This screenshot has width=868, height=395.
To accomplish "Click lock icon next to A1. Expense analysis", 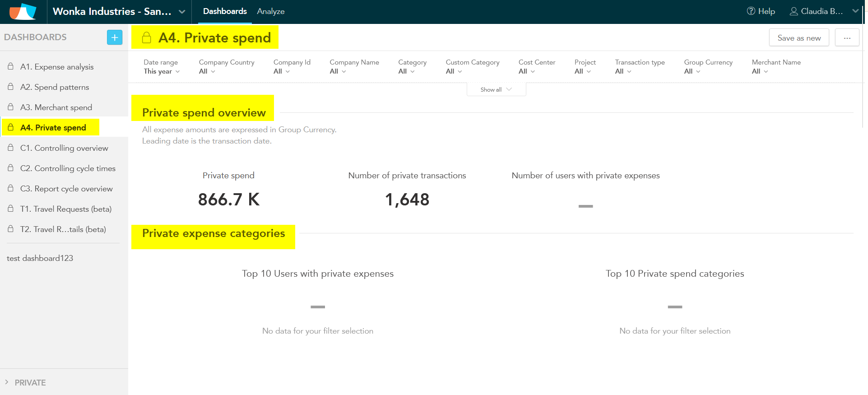I will pos(10,66).
